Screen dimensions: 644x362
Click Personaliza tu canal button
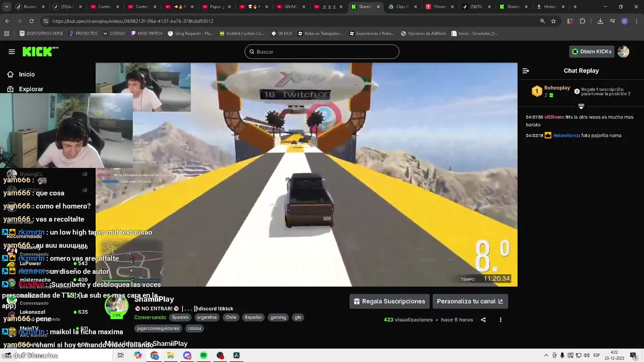coord(470,301)
